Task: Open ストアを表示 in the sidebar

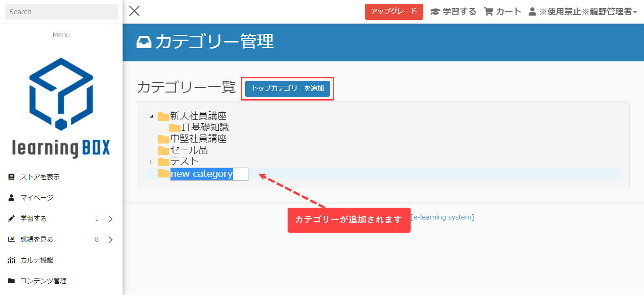Action: [40, 177]
